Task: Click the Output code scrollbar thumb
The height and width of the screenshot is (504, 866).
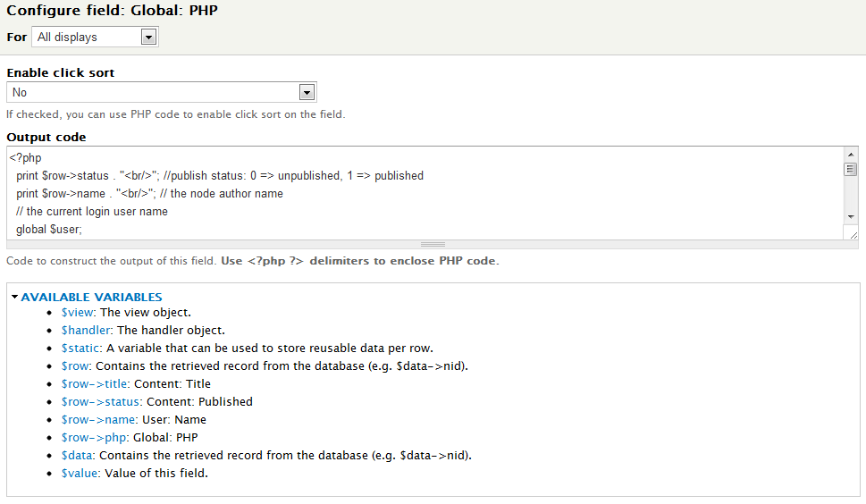Action: 850,170
